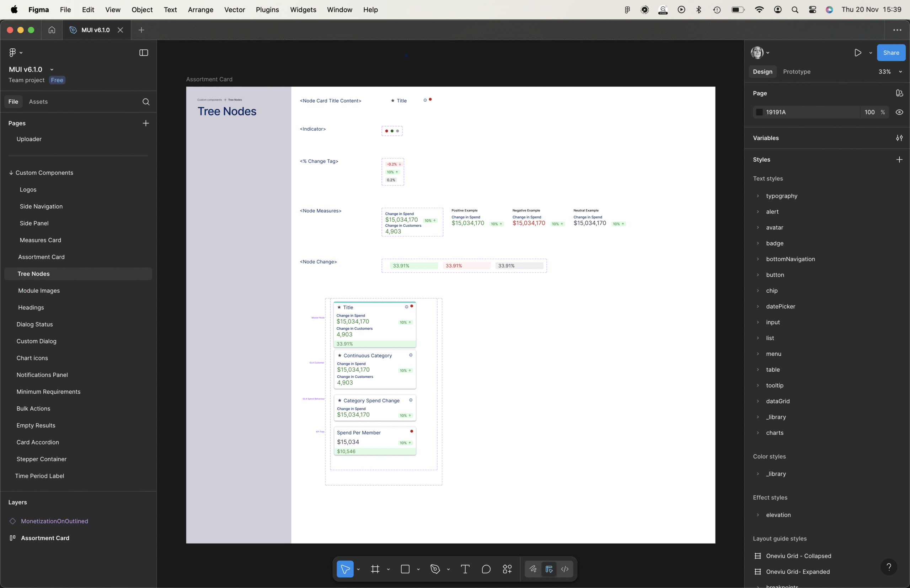Switch to the Prototype tab
Viewport: 910px width, 588px height.
[x=797, y=72]
